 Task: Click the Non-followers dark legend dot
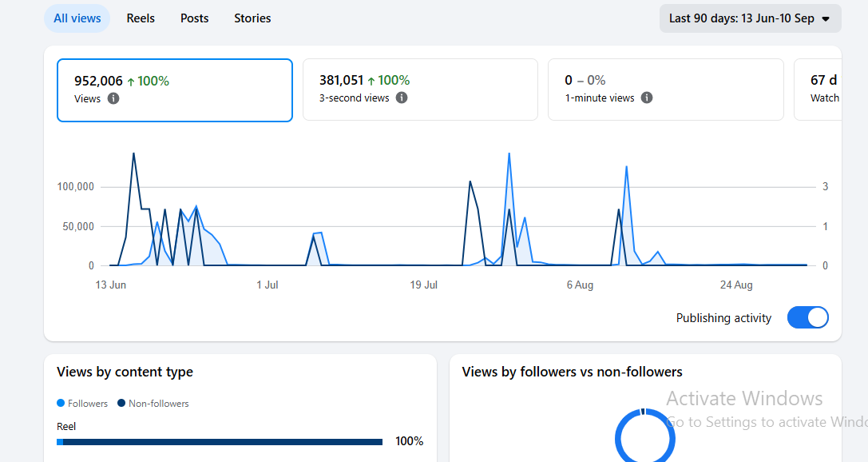pos(121,404)
